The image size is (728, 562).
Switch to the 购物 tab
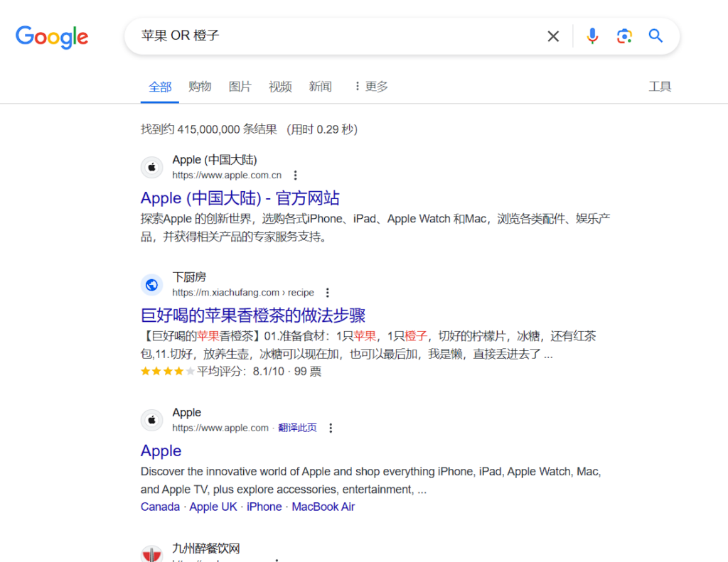coord(200,86)
